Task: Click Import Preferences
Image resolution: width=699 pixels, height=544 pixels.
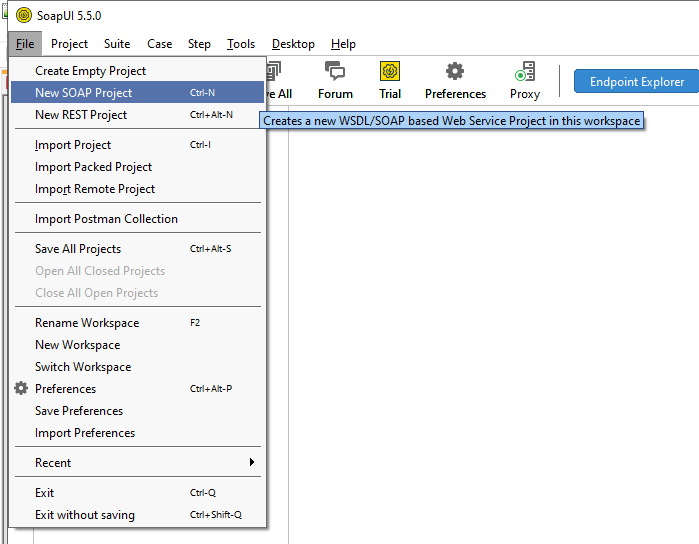Action: 137,433
